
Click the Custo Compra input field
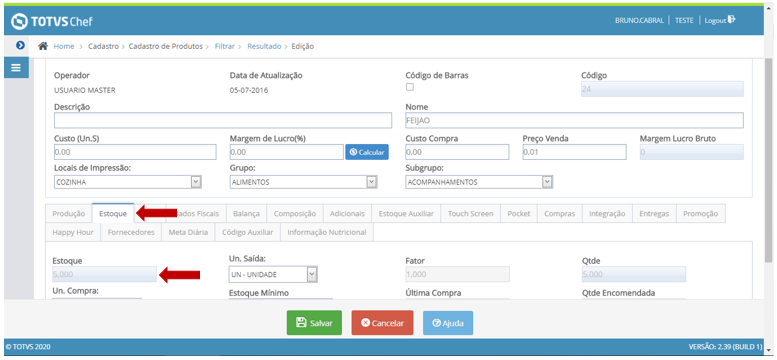(457, 152)
